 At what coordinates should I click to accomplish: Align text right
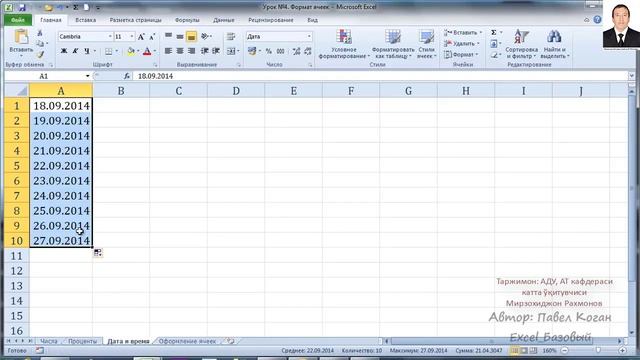coord(191,51)
